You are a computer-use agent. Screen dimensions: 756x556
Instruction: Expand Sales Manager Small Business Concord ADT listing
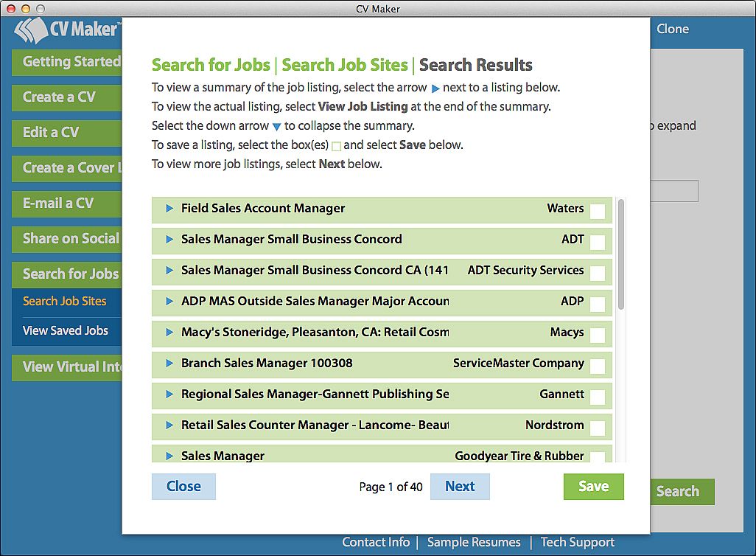(169, 240)
